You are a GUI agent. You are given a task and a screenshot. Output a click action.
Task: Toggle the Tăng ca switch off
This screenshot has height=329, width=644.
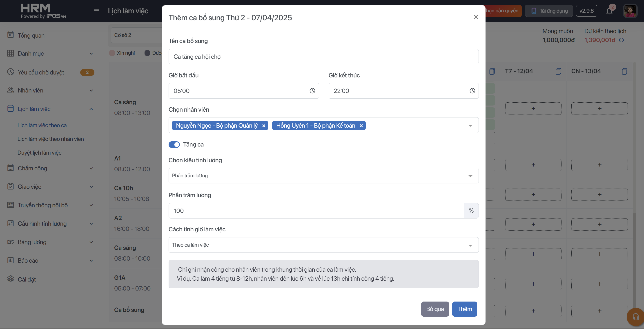[174, 145]
